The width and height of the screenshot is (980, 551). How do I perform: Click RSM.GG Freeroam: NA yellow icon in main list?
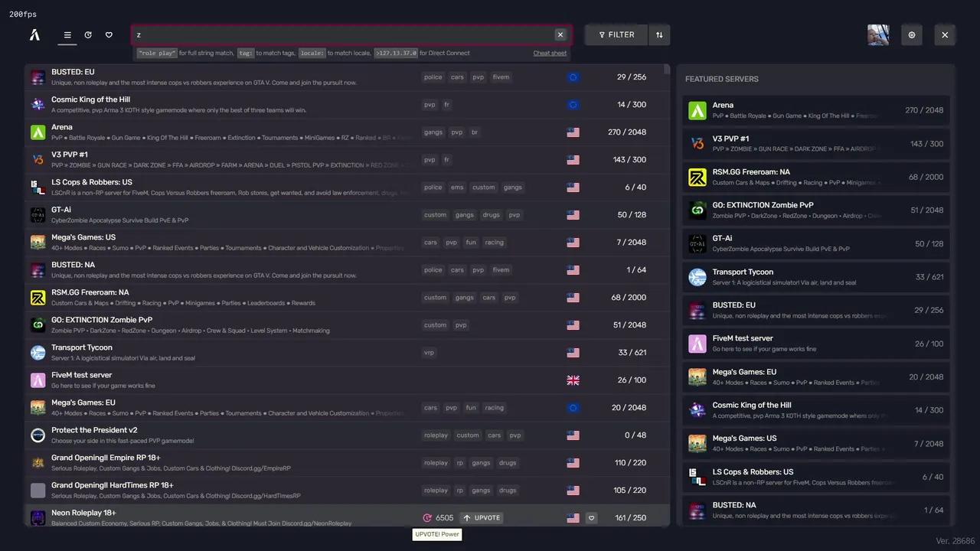(38, 297)
